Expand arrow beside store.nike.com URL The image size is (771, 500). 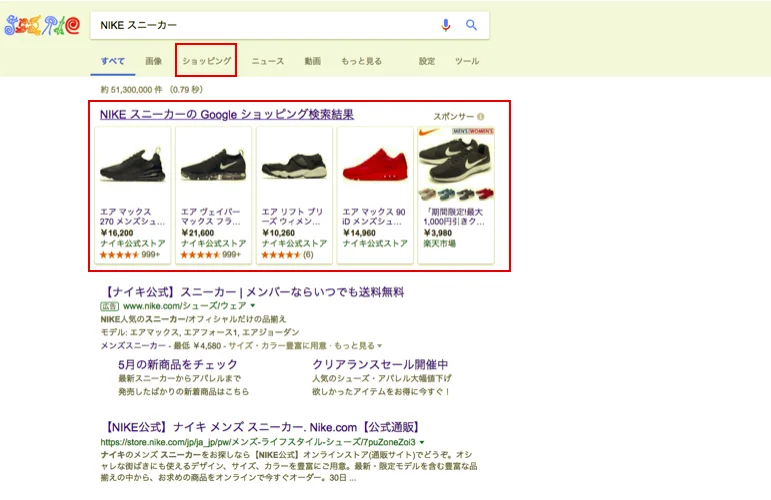click(422, 442)
